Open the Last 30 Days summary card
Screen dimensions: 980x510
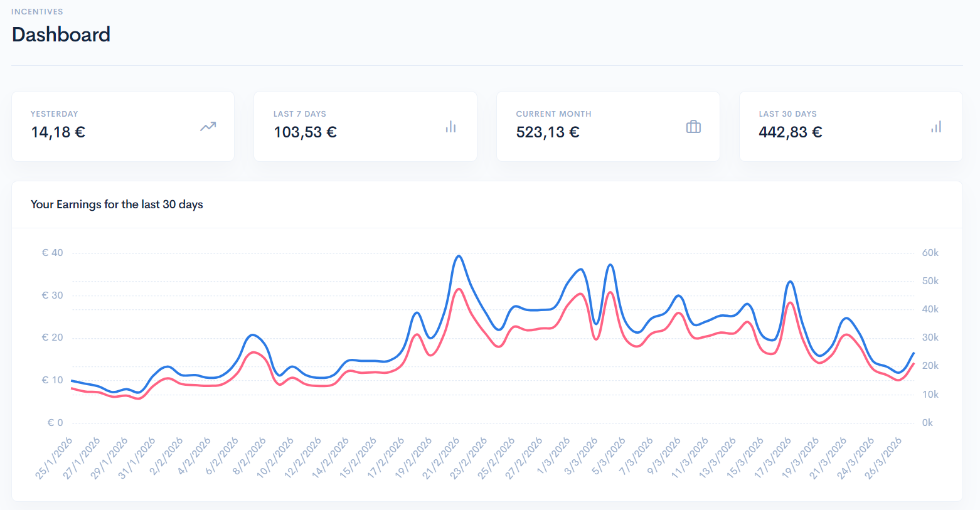click(x=850, y=126)
